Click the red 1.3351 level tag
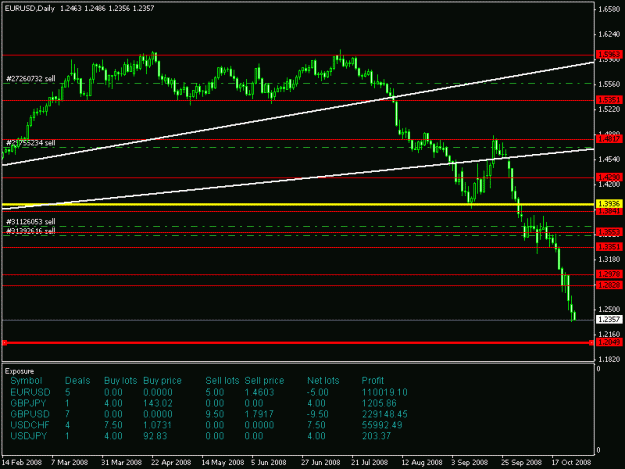625x469 pixels. click(609, 247)
